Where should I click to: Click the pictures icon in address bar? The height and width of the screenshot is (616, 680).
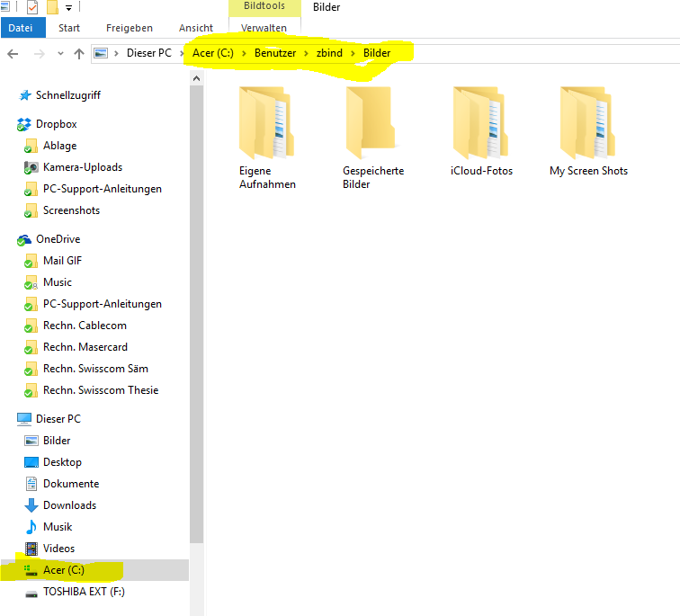(x=101, y=53)
